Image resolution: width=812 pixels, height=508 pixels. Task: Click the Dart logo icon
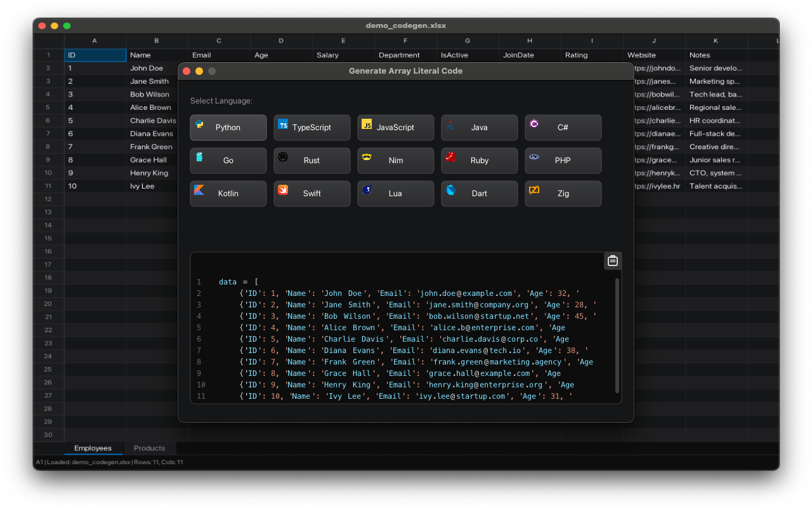(x=450, y=190)
